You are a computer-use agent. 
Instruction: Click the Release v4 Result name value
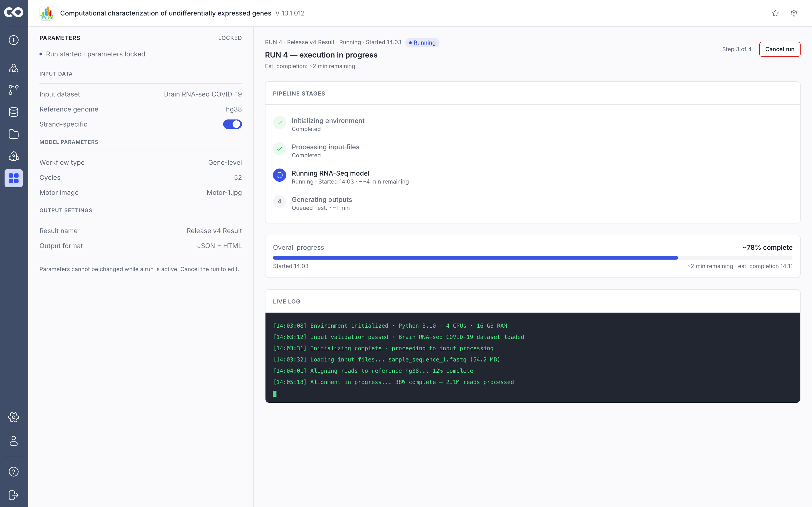pos(214,231)
